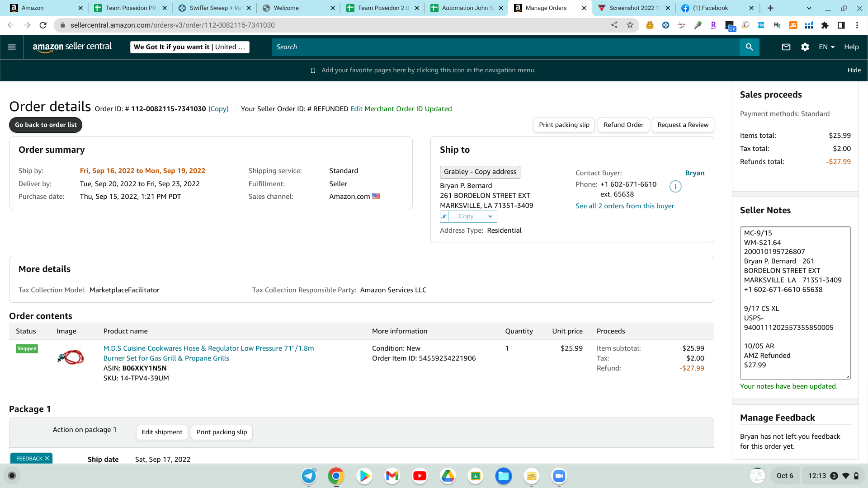Click the Copy button under the address
The width and height of the screenshot is (868, 488).
click(466, 216)
